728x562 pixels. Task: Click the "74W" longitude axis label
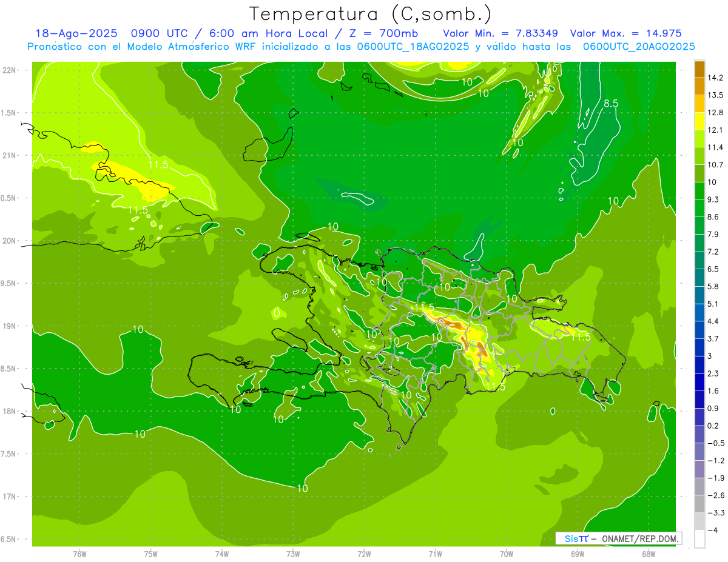pos(221,554)
